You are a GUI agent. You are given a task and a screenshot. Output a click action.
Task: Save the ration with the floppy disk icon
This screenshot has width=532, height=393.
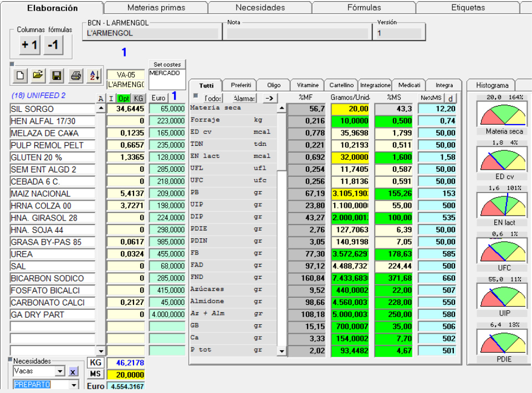pos(57,75)
